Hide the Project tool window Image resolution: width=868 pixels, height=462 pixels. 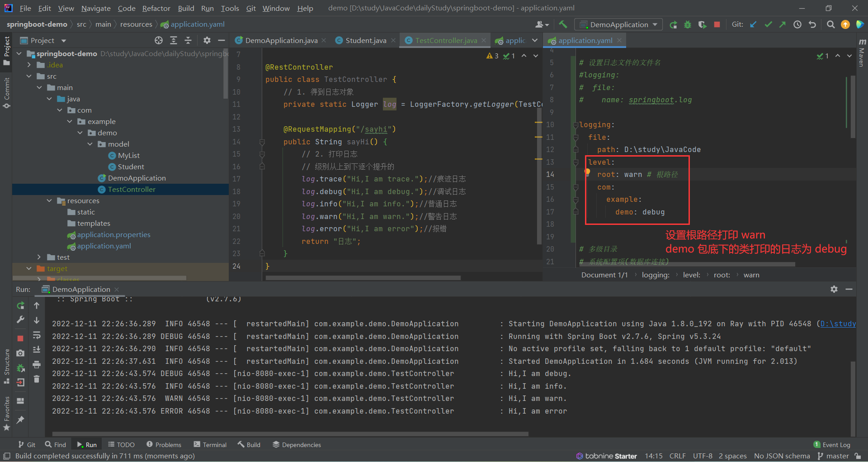tap(222, 40)
